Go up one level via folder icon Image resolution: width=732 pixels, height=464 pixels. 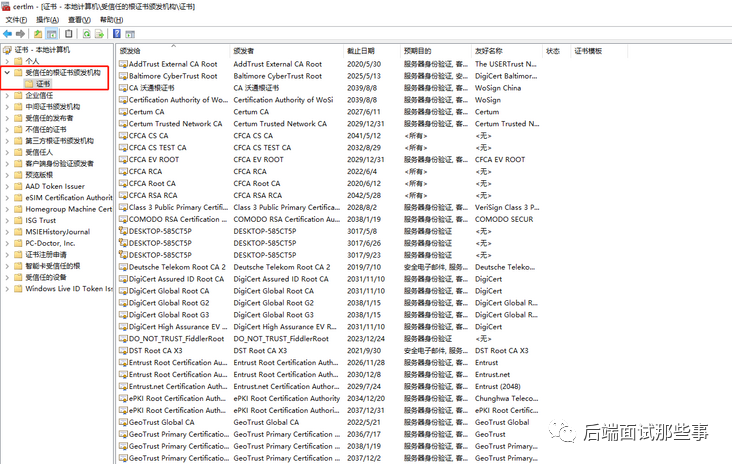pyautogui.click(x=38, y=34)
